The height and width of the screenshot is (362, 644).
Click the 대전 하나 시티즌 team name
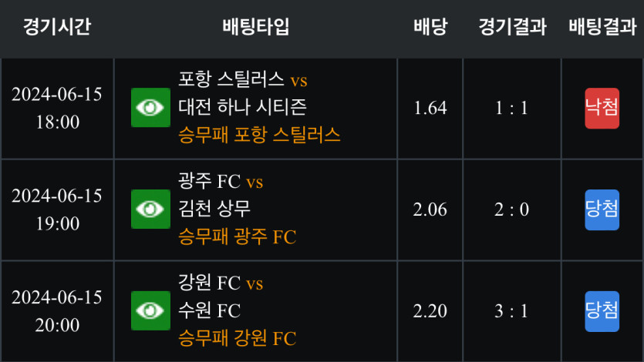(242, 107)
